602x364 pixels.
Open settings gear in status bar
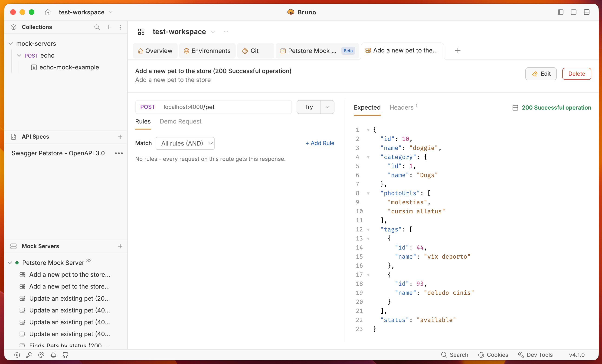click(x=17, y=355)
